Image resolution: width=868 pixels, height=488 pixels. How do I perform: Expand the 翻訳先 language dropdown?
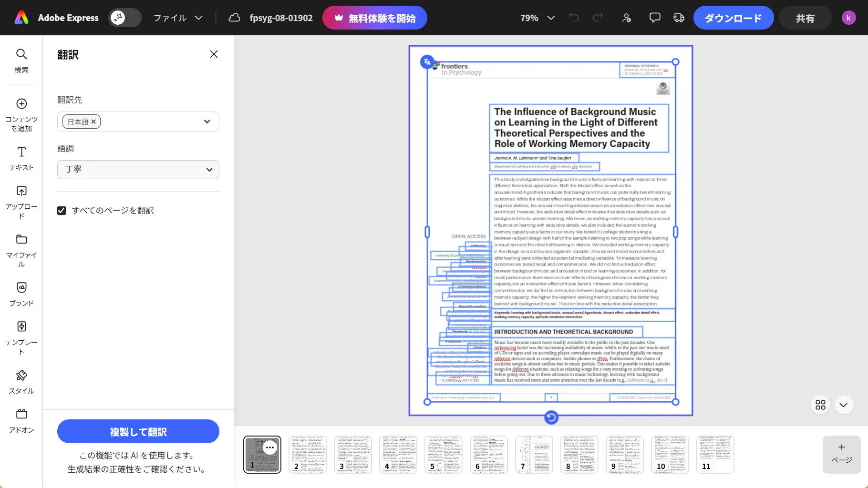(x=207, y=122)
